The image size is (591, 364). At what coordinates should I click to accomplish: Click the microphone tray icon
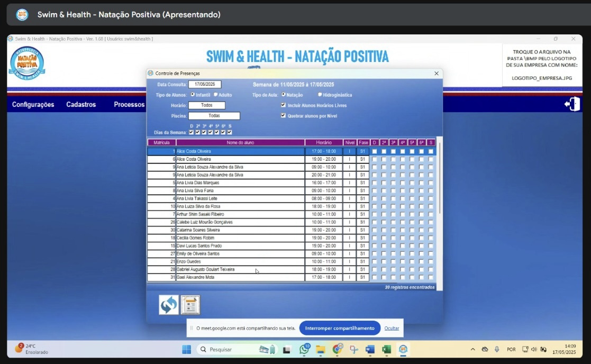497,349
